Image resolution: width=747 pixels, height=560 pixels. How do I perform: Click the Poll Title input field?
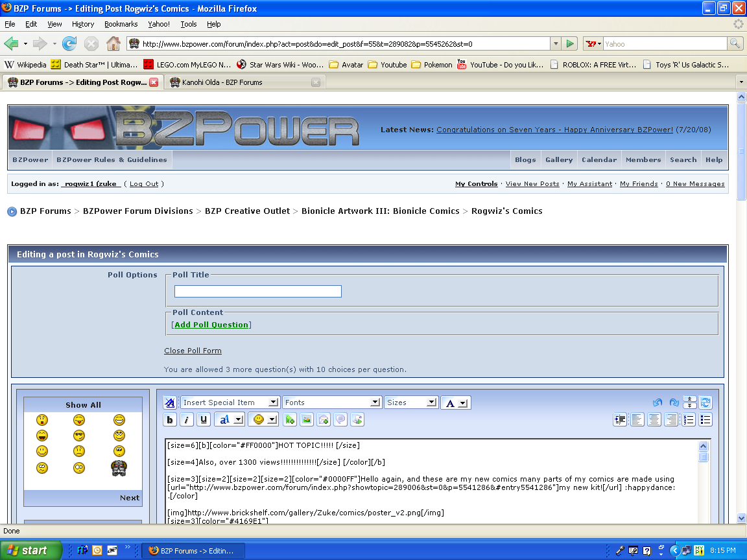click(x=257, y=292)
